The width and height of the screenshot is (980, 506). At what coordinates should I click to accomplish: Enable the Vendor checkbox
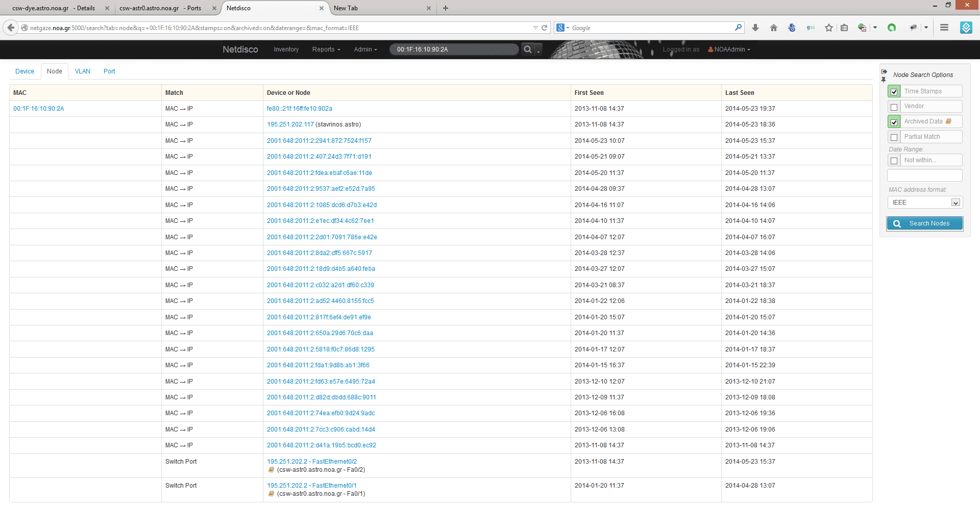894,107
